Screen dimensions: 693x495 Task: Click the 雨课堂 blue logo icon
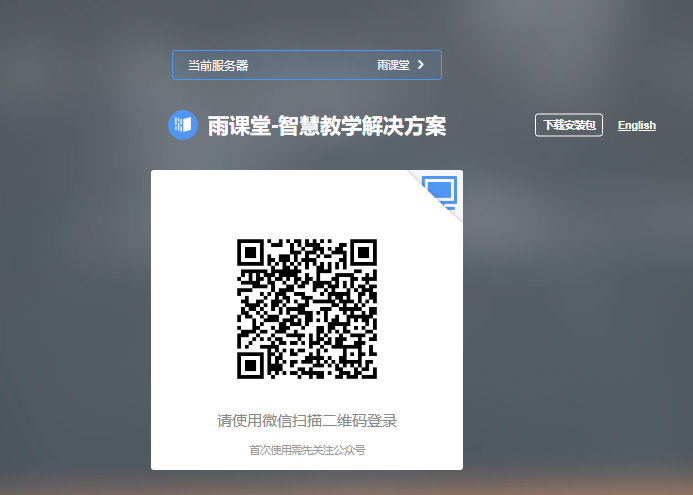coord(183,125)
